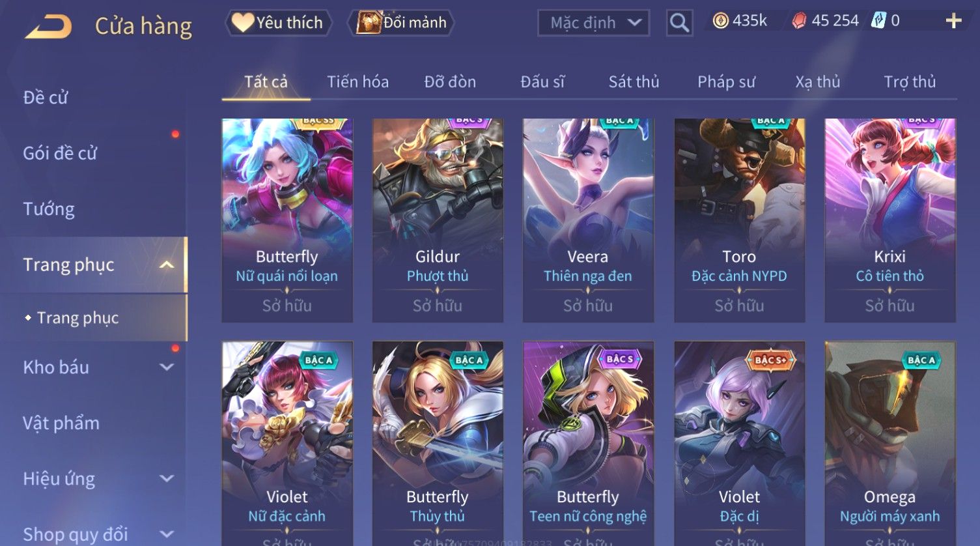Open Veera Thiên nga đen skin card
Image resolution: width=980 pixels, height=546 pixels.
(588, 220)
